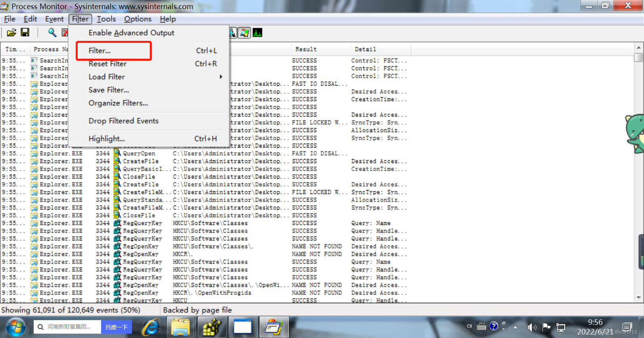Click registry icon of HKCR\.\OpenWithProgids row
Viewport: 644px width, 338px height.
[x=117, y=293]
